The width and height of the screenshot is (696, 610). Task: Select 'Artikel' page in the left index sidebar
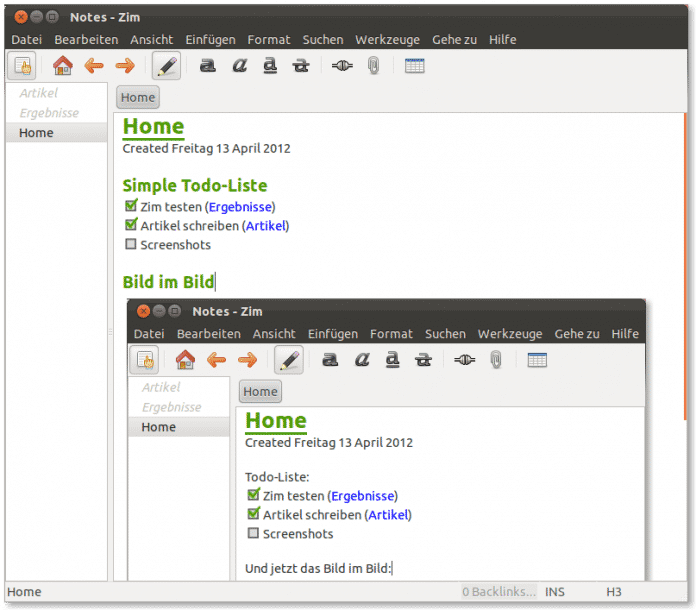coord(38,93)
